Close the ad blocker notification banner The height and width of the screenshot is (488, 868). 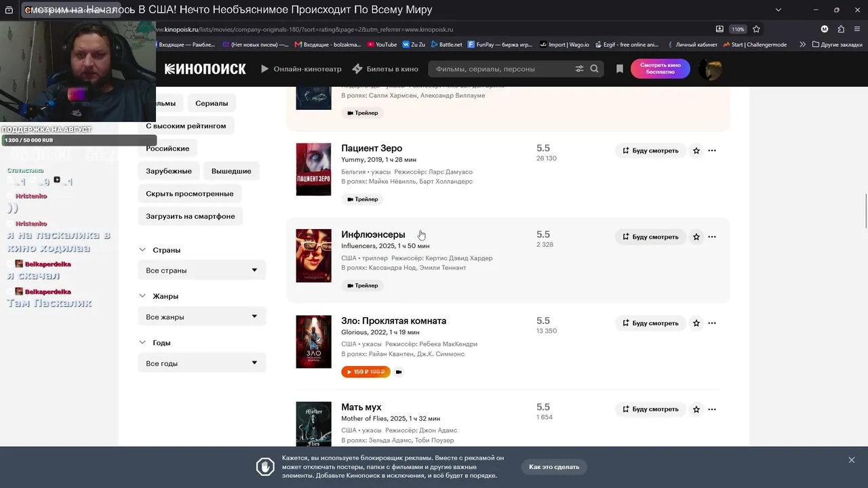[852, 460]
